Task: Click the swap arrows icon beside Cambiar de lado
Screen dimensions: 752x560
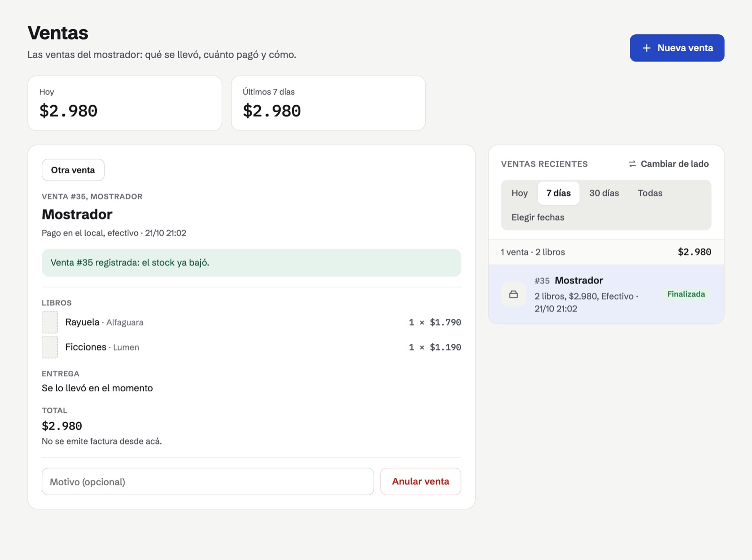Action: point(633,164)
